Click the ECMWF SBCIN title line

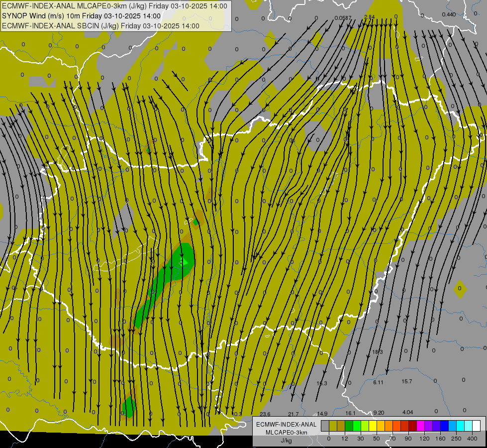100,26
